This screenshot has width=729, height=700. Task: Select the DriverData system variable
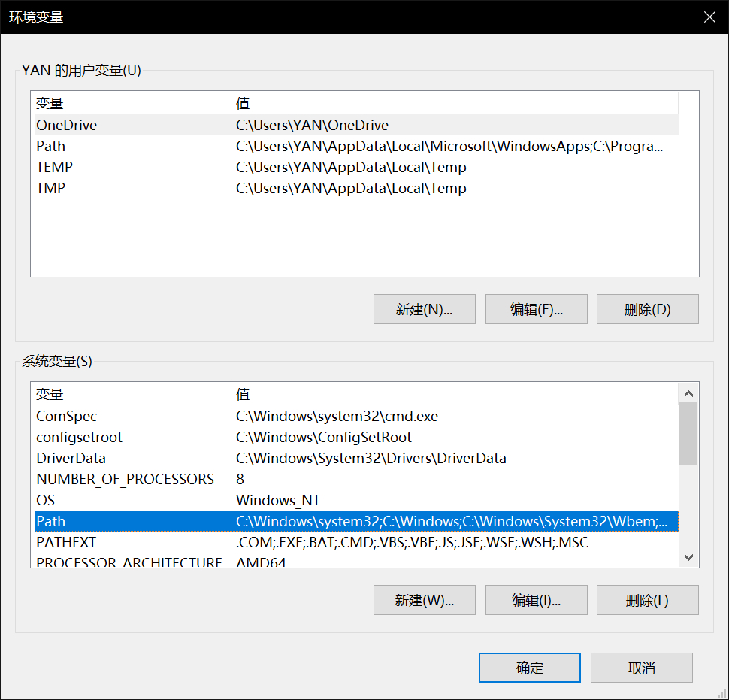tap(356, 458)
